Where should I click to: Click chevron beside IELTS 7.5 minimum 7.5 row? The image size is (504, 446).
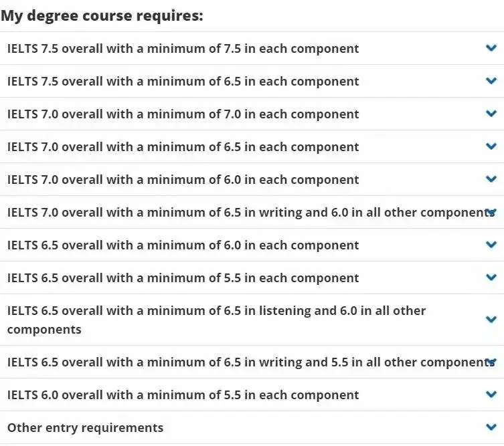pos(491,48)
